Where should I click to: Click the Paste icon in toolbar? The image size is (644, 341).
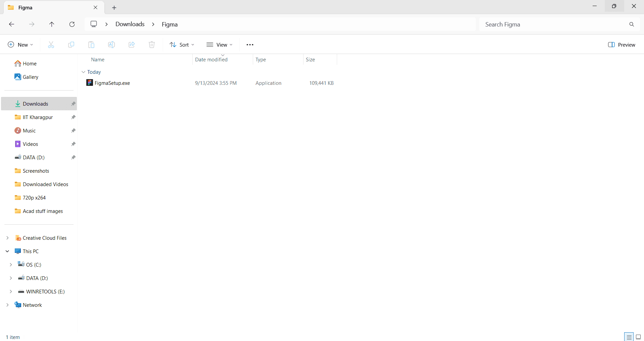[91, 44]
